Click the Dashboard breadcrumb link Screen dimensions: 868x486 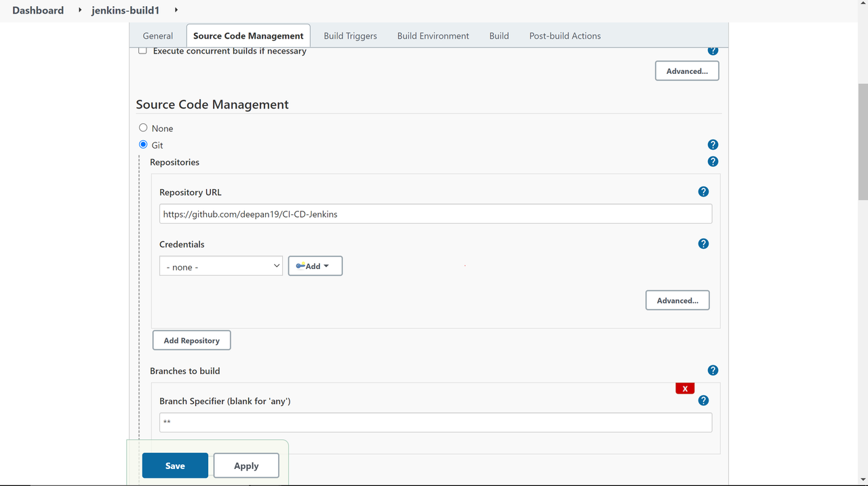[x=38, y=10]
